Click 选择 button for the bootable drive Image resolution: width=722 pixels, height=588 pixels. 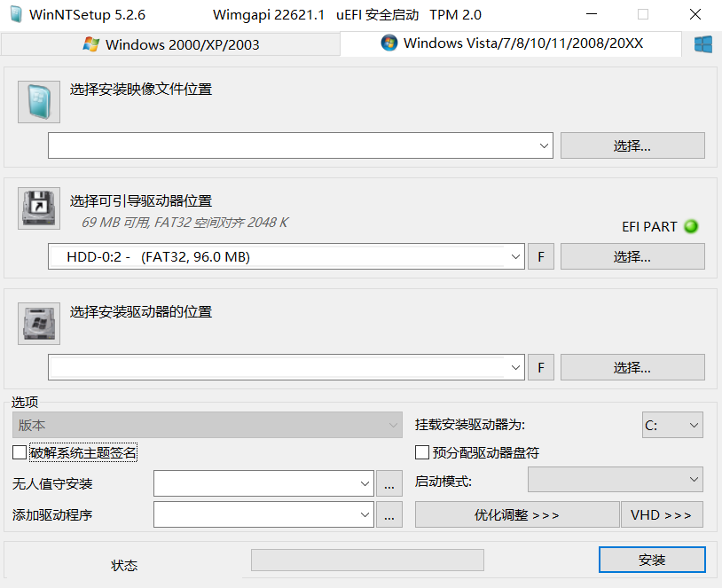point(632,256)
